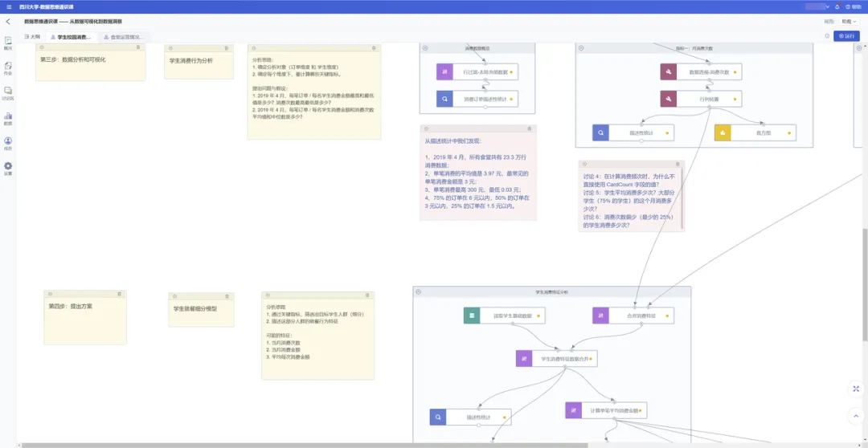Image resolution: width=868 pixels, height=448 pixels.
Task: Collapse the 分析思路 订单维度 note
Action: click(x=253, y=48)
